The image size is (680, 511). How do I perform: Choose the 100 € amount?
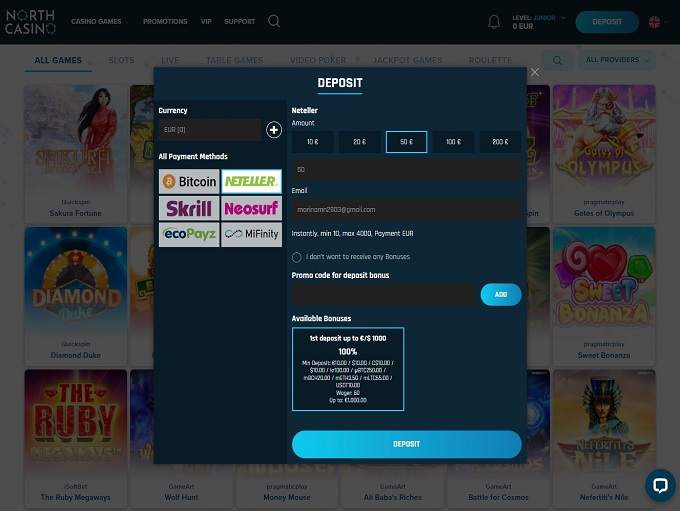click(x=453, y=142)
